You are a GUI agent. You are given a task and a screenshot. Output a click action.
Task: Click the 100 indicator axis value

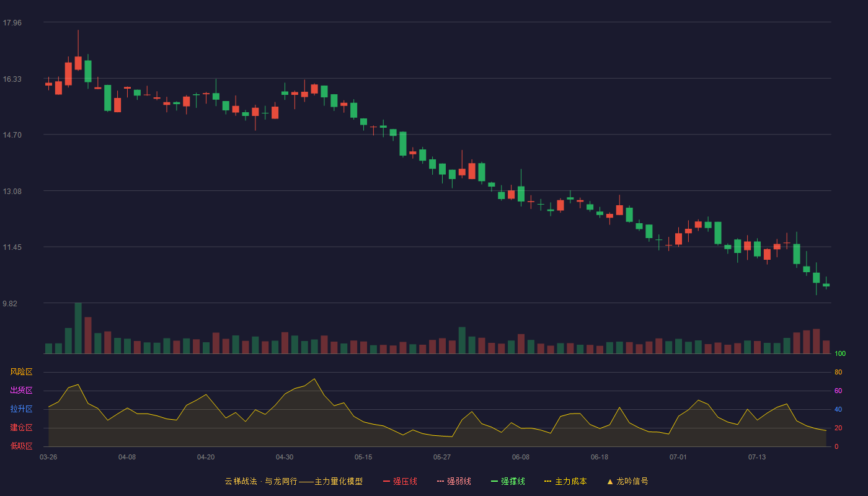click(x=840, y=354)
